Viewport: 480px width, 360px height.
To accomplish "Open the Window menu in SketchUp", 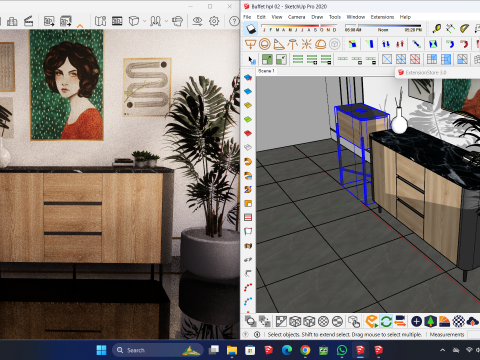I will (x=356, y=17).
